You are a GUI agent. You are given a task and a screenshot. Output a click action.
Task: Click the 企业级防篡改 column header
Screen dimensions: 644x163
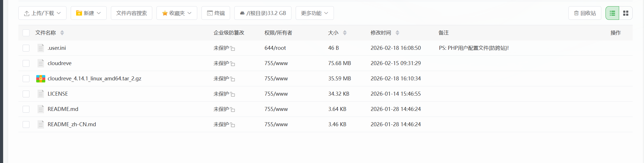point(229,33)
